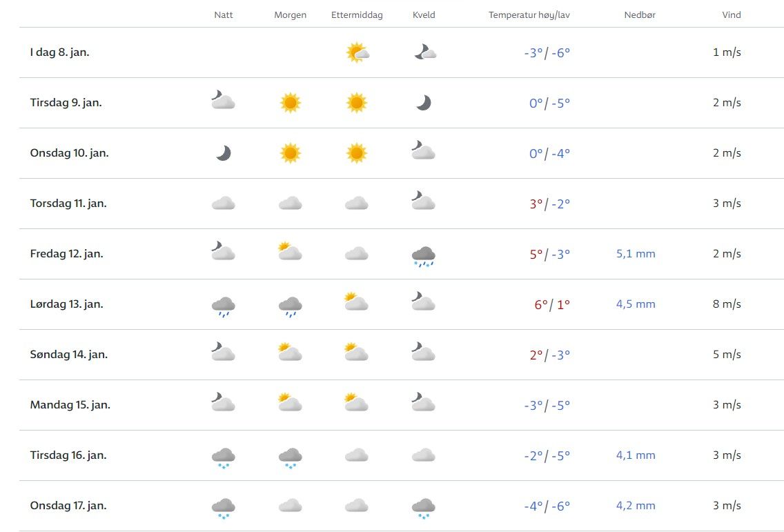Screen dimensions: 784x532
Task: Click the afternoon weather icon for today 8. jan.
Action: pyautogui.click(x=357, y=52)
